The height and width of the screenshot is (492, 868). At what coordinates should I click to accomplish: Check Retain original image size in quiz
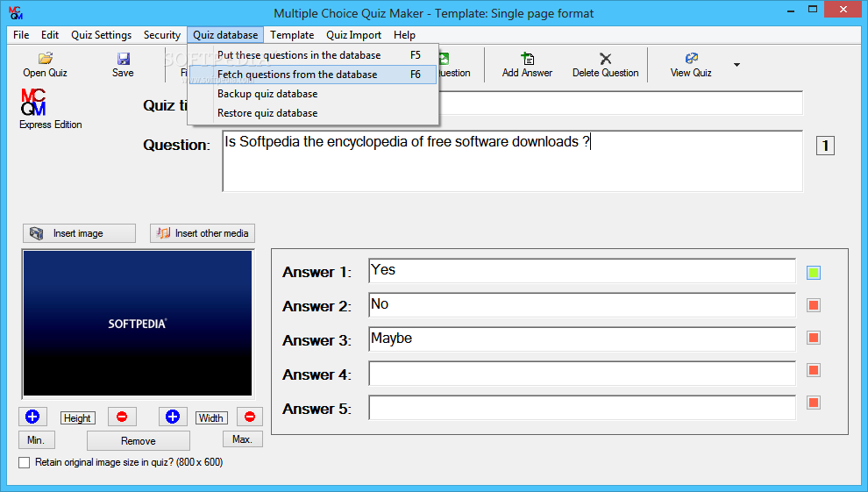pos(25,463)
